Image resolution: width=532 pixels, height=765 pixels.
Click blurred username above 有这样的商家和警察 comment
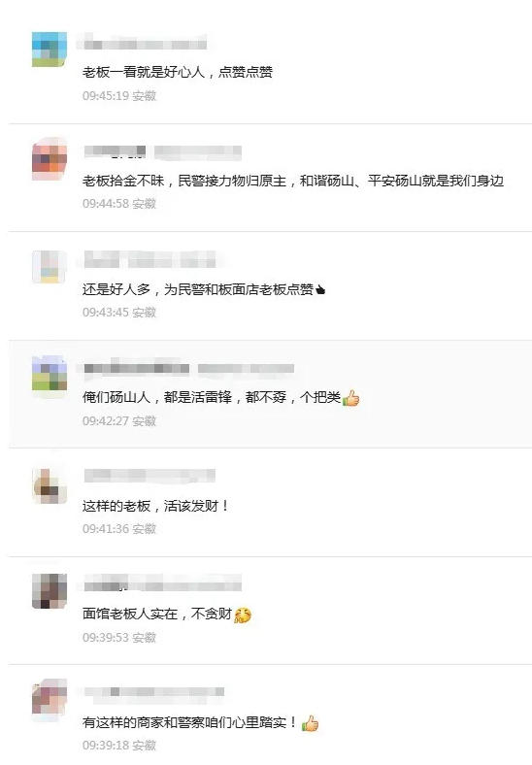154,692
